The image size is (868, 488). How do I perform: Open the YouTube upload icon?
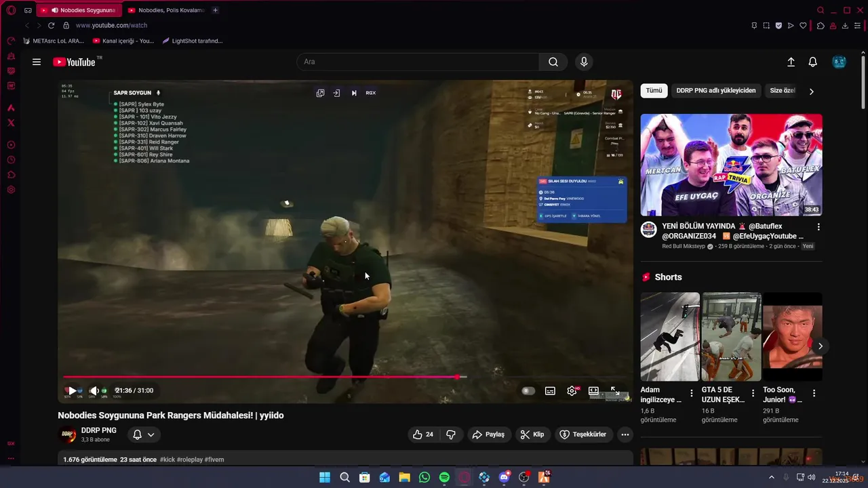(791, 62)
